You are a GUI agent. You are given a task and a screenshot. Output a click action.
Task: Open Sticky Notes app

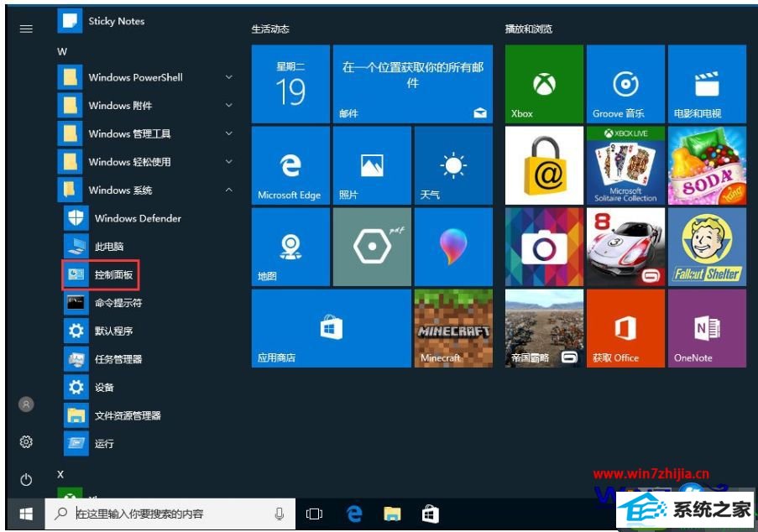point(101,21)
